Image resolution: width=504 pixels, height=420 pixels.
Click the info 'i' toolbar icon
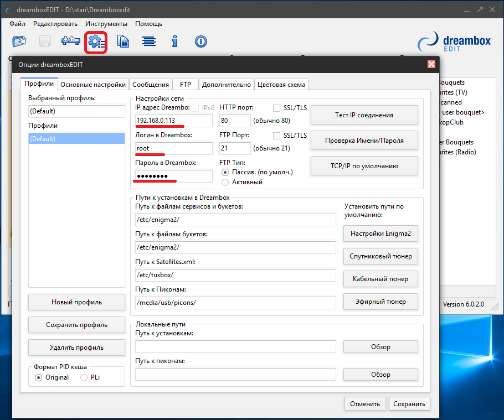pos(174,42)
